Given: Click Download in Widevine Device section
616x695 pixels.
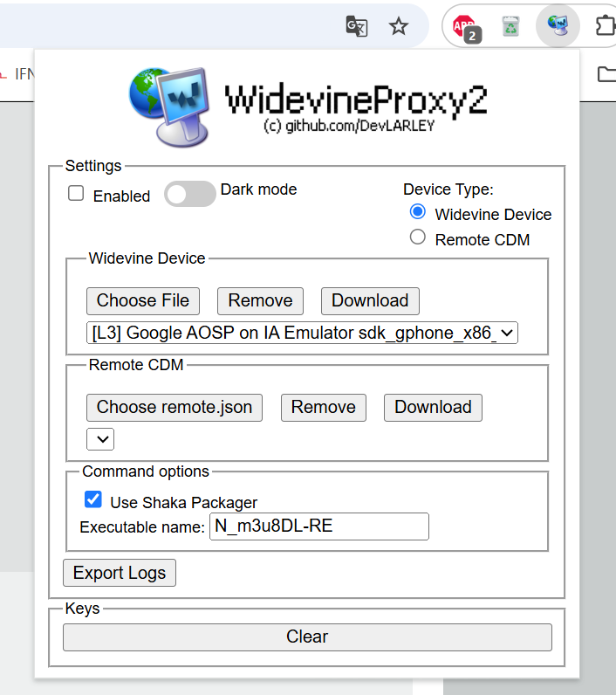Looking at the screenshot, I should point(370,301).
